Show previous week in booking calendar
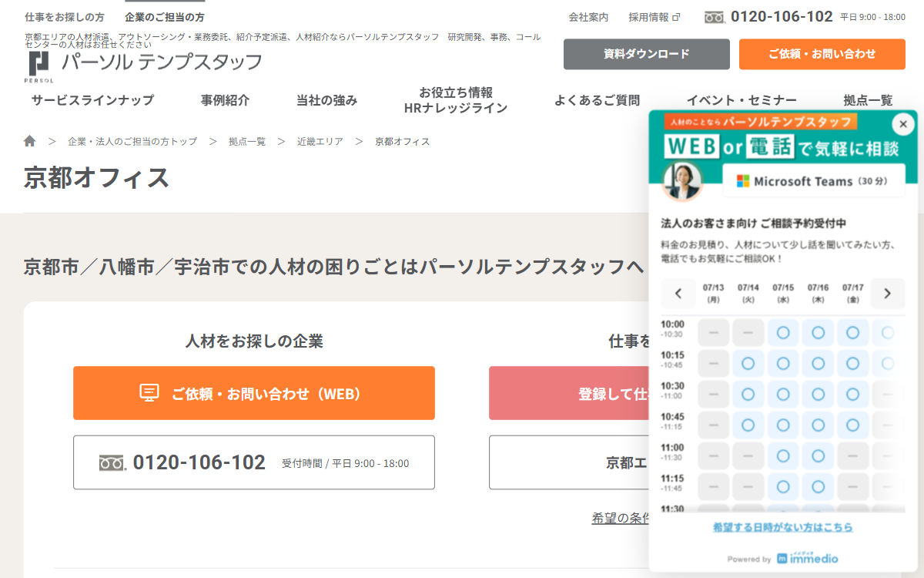This screenshot has height=578, width=924. click(x=678, y=294)
